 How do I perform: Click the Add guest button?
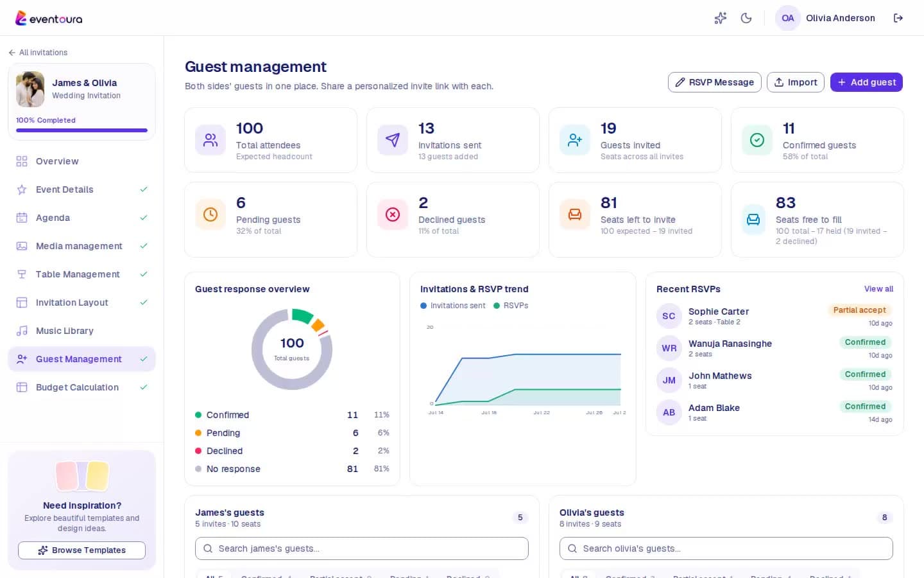pos(866,82)
